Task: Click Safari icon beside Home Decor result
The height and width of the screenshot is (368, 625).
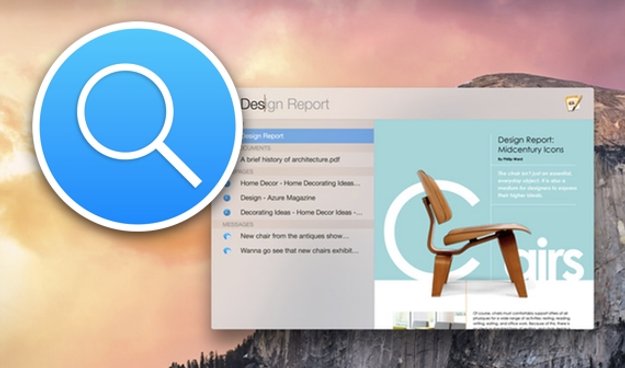Action: (x=227, y=183)
